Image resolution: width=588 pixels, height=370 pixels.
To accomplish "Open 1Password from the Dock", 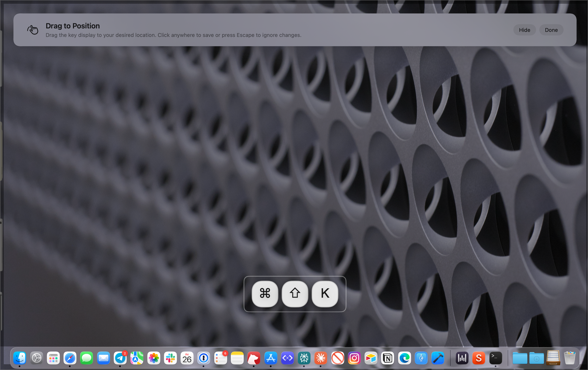I will 204,358.
